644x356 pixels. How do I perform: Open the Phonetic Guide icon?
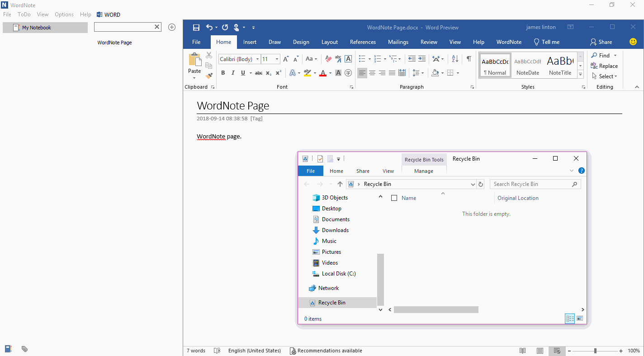coord(338,59)
